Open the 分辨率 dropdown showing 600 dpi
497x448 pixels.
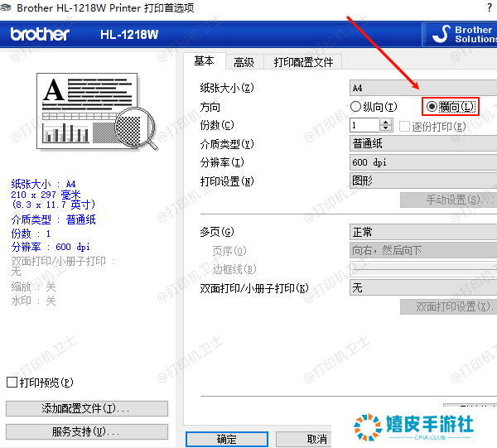click(422, 162)
